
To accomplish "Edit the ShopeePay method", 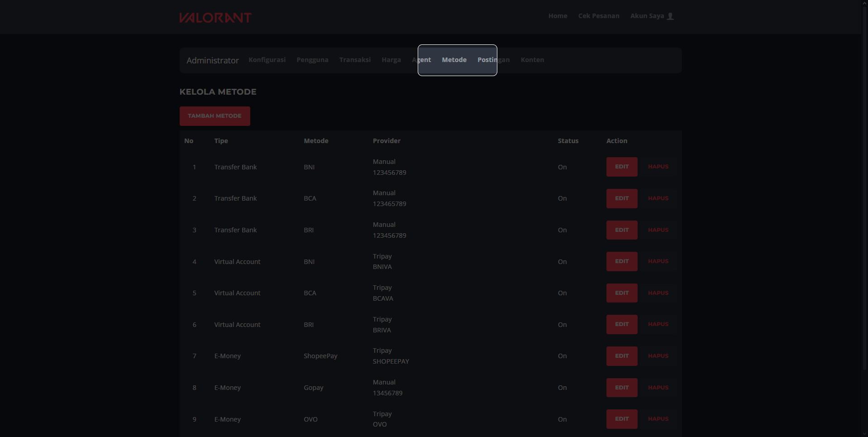I will click(622, 356).
